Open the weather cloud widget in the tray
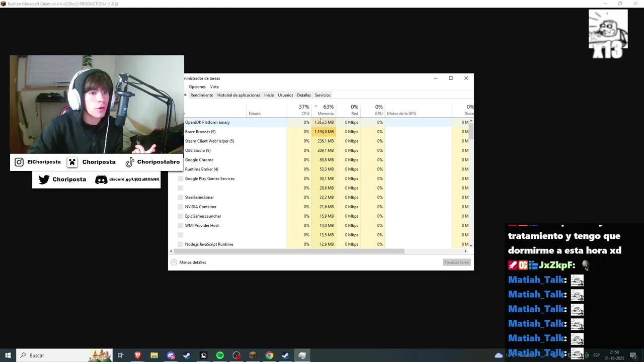 [499, 355]
